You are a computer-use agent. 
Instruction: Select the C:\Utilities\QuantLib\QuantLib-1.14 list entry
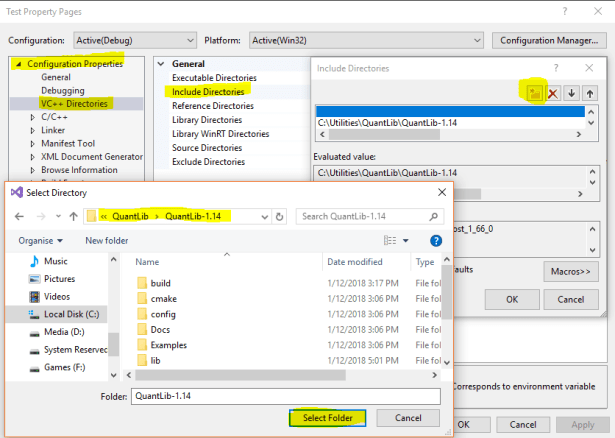pos(450,123)
